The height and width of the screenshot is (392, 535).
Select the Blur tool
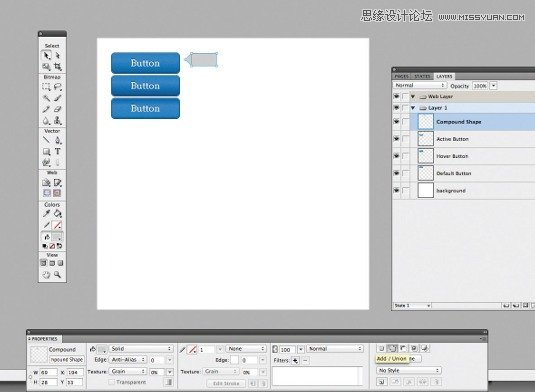coord(46,120)
